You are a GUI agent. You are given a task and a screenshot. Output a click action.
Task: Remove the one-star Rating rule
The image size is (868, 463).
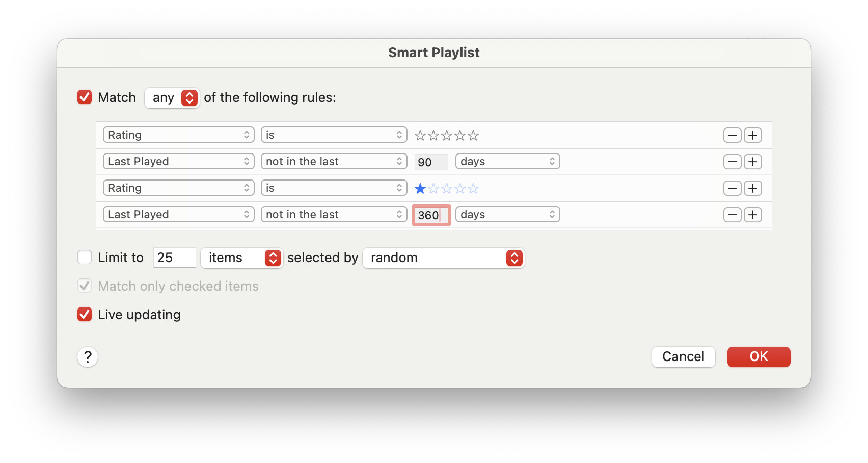point(732,188)
